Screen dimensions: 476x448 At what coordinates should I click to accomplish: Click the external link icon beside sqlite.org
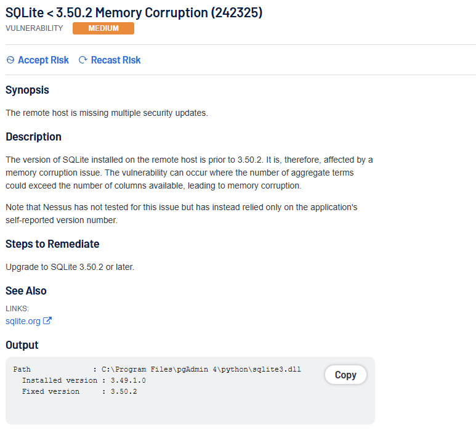[47, 321]
